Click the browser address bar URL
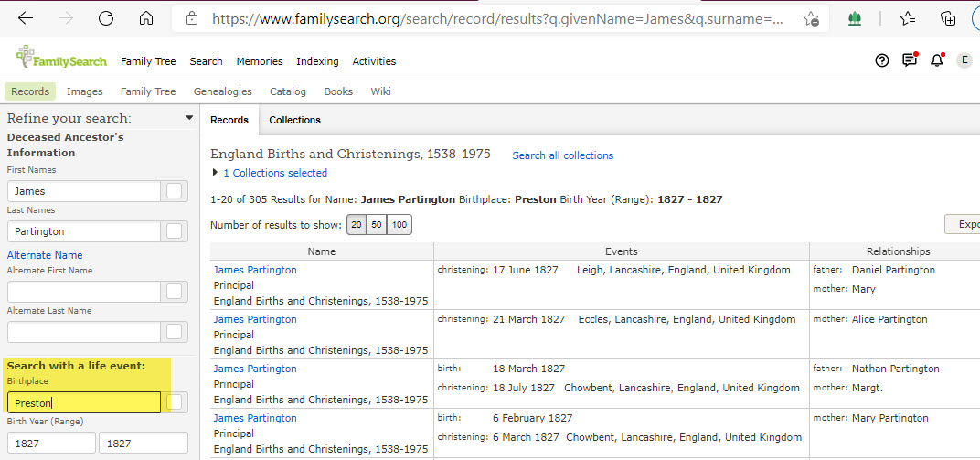980x460 pixels. point(497,19)
